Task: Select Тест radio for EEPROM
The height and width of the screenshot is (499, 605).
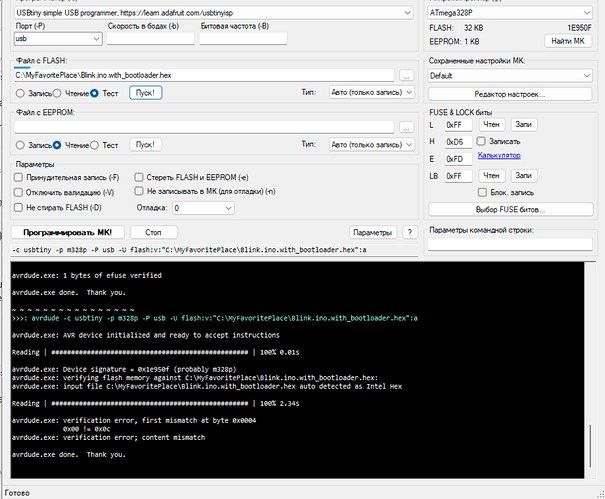Action: (x=104, y=145)
